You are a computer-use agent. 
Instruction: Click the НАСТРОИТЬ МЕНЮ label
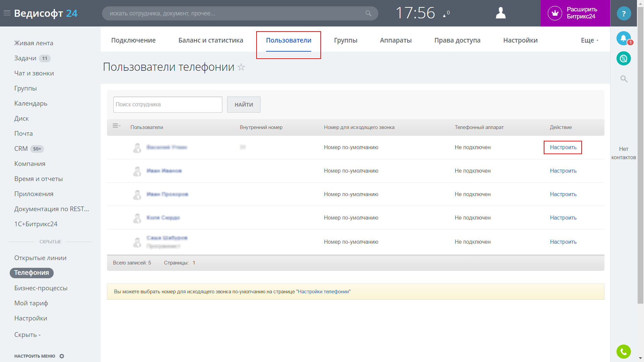click(35, 356)
